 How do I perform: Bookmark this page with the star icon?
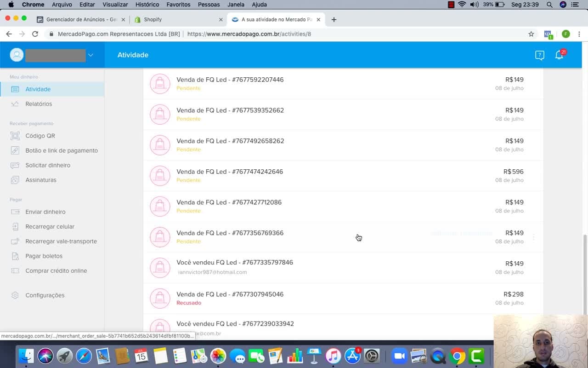(531, 34)
